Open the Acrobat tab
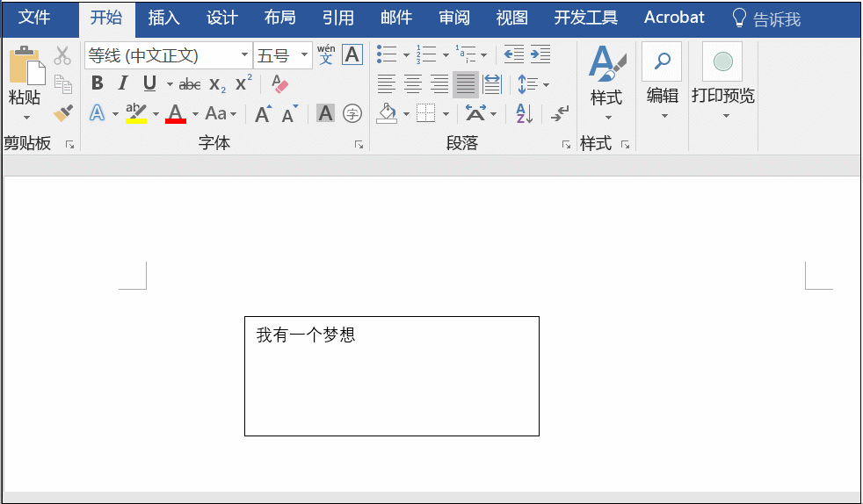Viewport: 863px width, 504px height. [x=674, y=18]
